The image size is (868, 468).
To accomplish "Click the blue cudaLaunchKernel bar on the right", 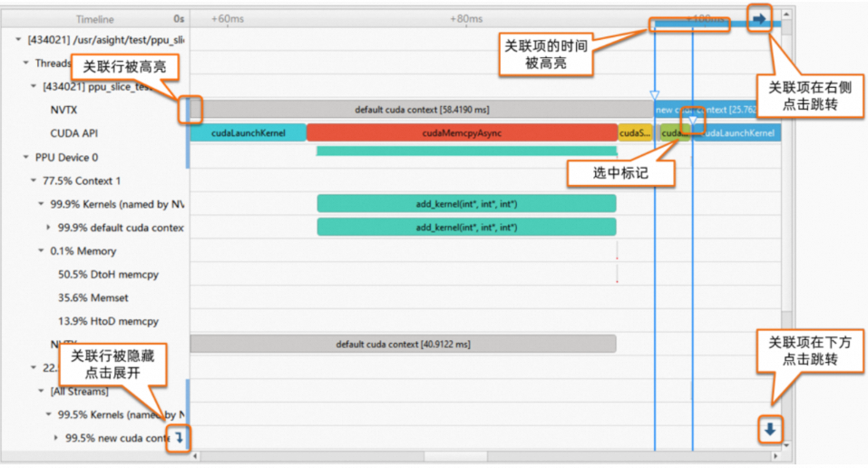I will point(738,133).
